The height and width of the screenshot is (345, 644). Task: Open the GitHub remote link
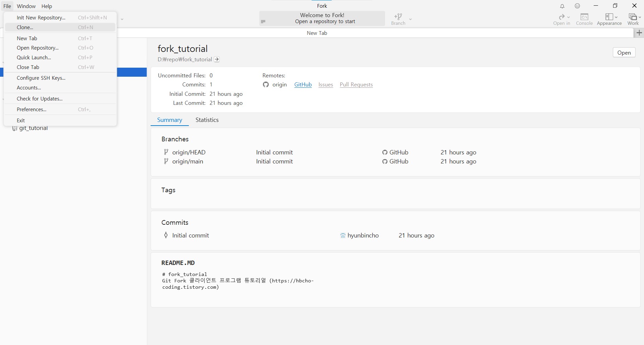(303, 84)
